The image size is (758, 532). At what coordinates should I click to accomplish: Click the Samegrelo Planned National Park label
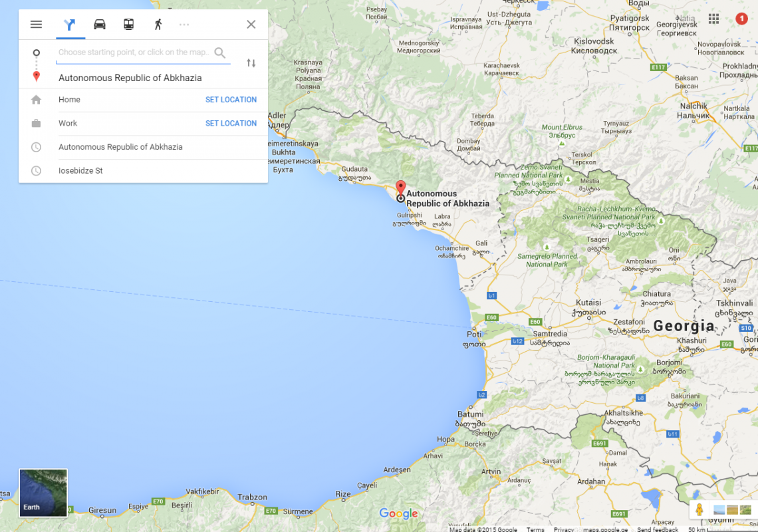547,260
